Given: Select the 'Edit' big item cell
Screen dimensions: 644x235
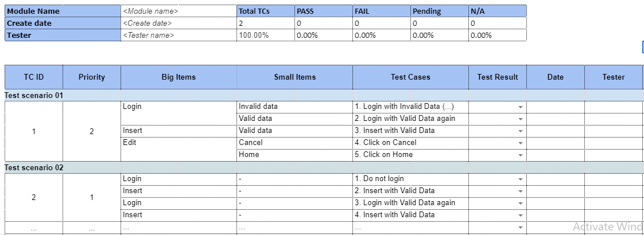Looking at the screenshot, I should tap(179, 143).
